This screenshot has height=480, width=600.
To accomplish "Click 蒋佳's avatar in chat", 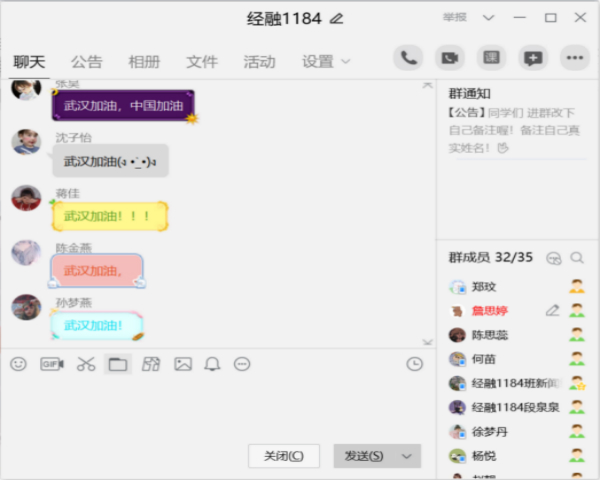I will click(x=26, y=198).
